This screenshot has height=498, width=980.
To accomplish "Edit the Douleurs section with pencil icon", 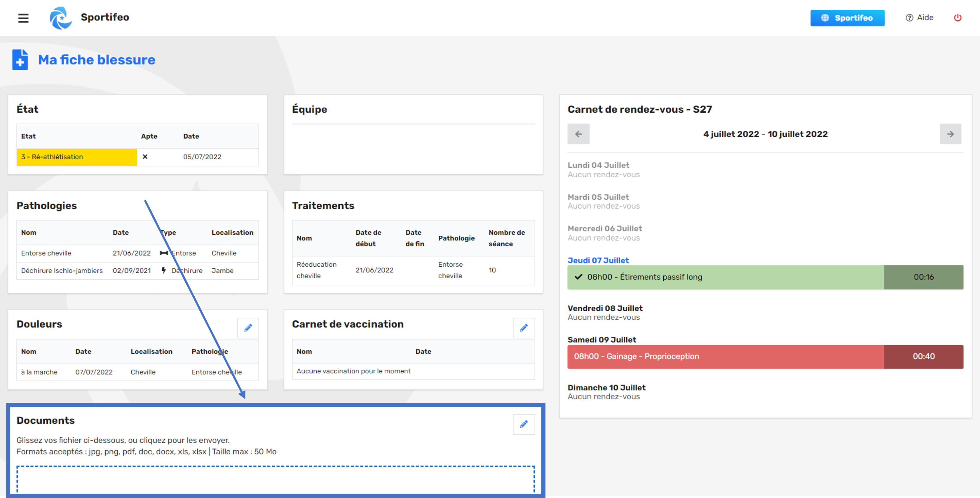I will point(248,328).
